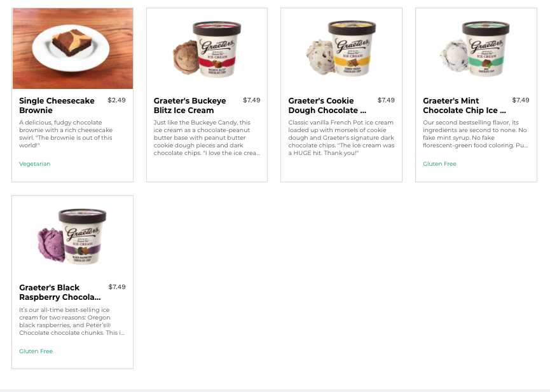550x392 pixels.
Task: Click the $7.49 price on Buckeye Blitz
Action: [252, 100]
